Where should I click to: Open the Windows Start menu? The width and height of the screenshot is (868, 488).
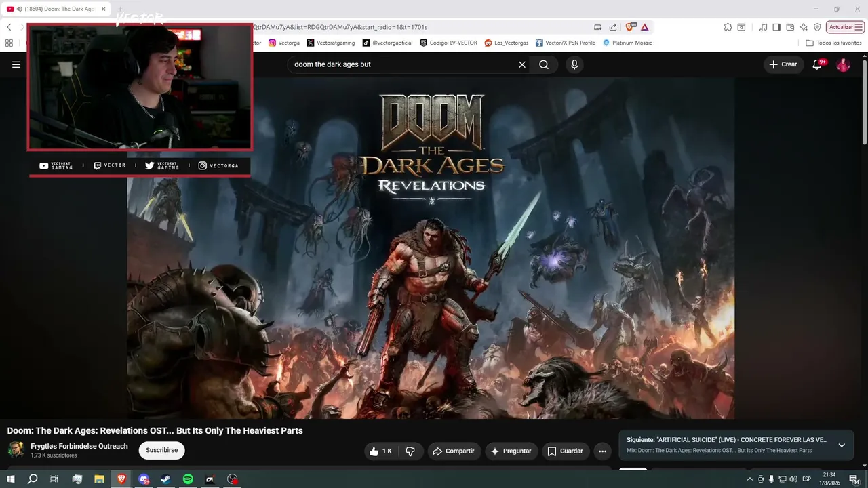10,479
